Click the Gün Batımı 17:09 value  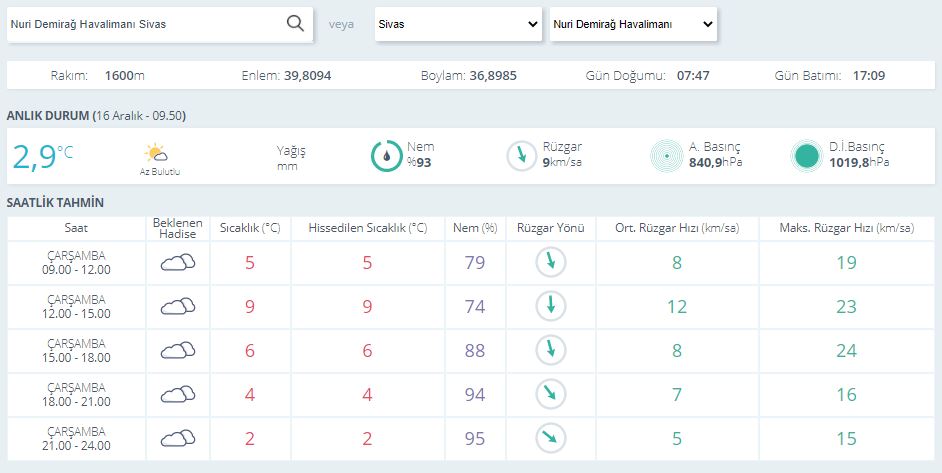[x=868, y=76]
